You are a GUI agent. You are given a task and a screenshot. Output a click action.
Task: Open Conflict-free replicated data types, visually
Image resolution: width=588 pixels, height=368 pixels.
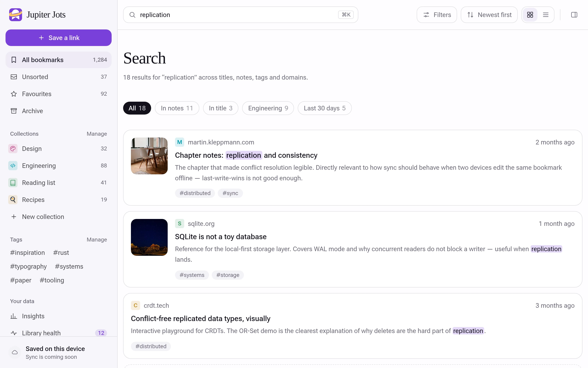coord(201,319)
